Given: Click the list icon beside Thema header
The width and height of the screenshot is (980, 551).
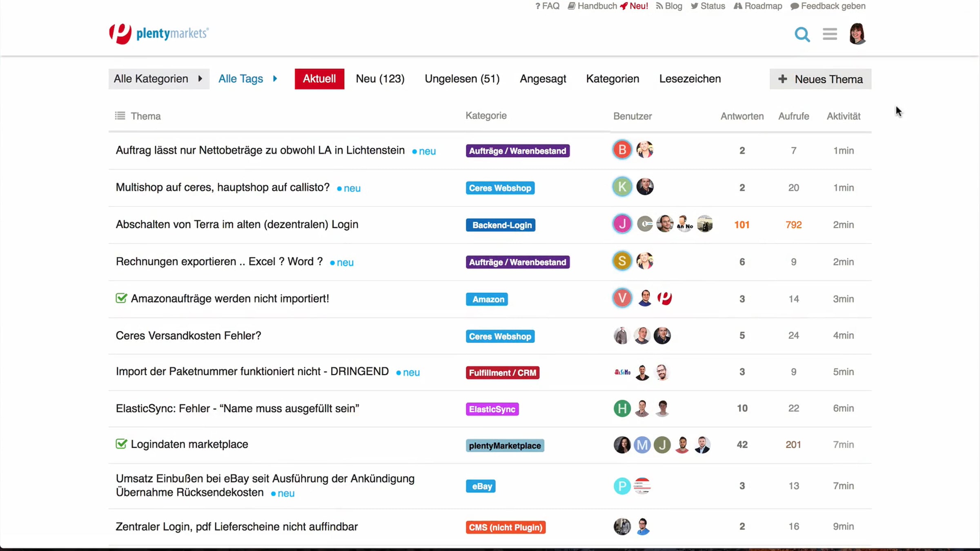Looking at the screenshot, I should (120, 116).
